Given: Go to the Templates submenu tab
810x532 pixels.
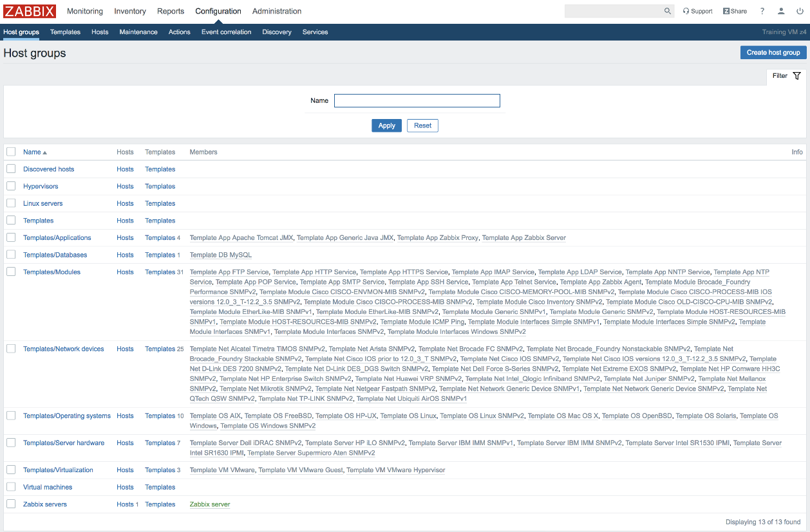Looking at the screenshot, I should [65, 32].
